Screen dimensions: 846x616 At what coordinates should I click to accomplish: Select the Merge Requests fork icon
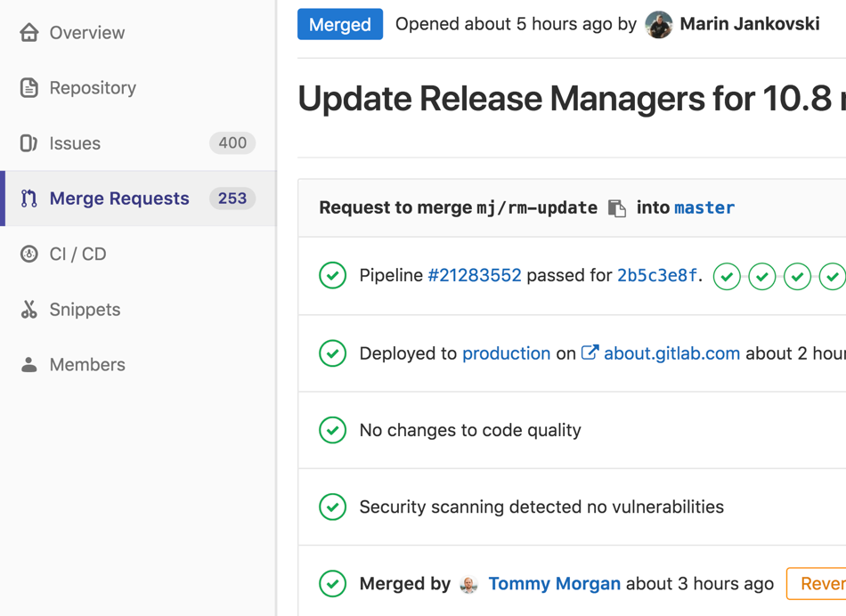pos(28,198)
